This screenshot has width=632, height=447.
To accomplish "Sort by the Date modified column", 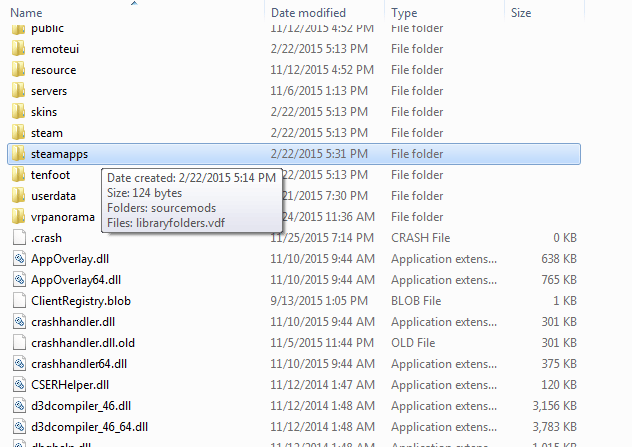I will (x=308, y=13).
